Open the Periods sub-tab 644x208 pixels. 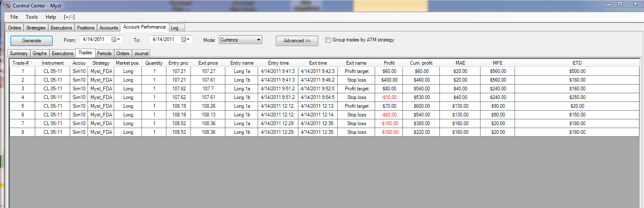(x=104, y=53)
